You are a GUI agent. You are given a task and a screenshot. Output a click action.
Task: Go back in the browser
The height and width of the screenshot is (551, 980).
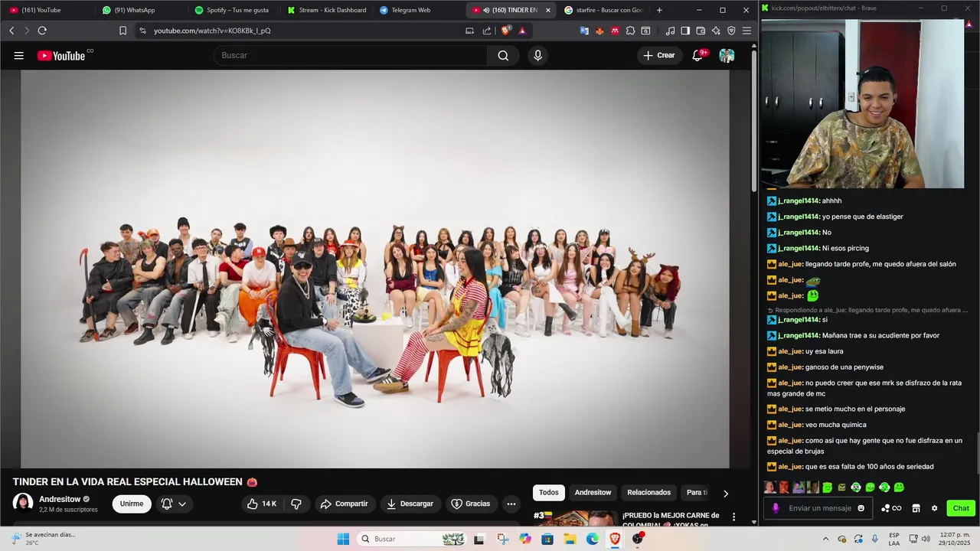(x=11, y=31)
